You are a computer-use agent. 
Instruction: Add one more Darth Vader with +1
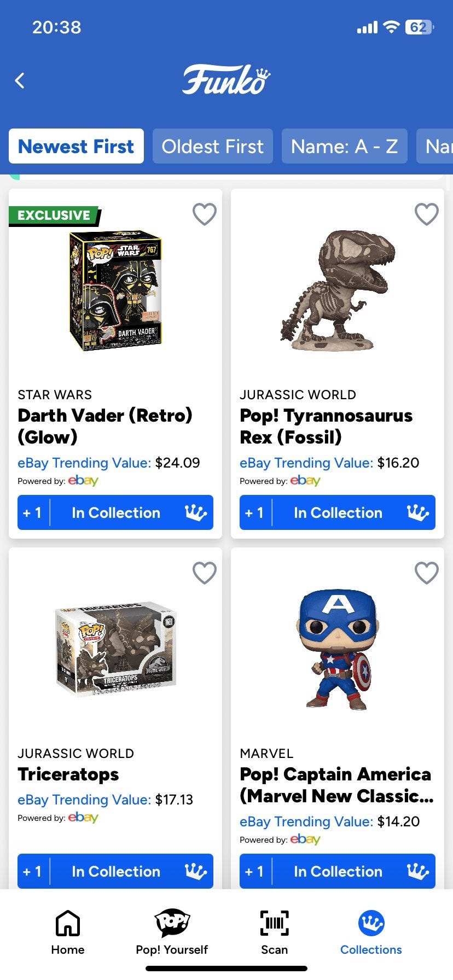point(33,512)
